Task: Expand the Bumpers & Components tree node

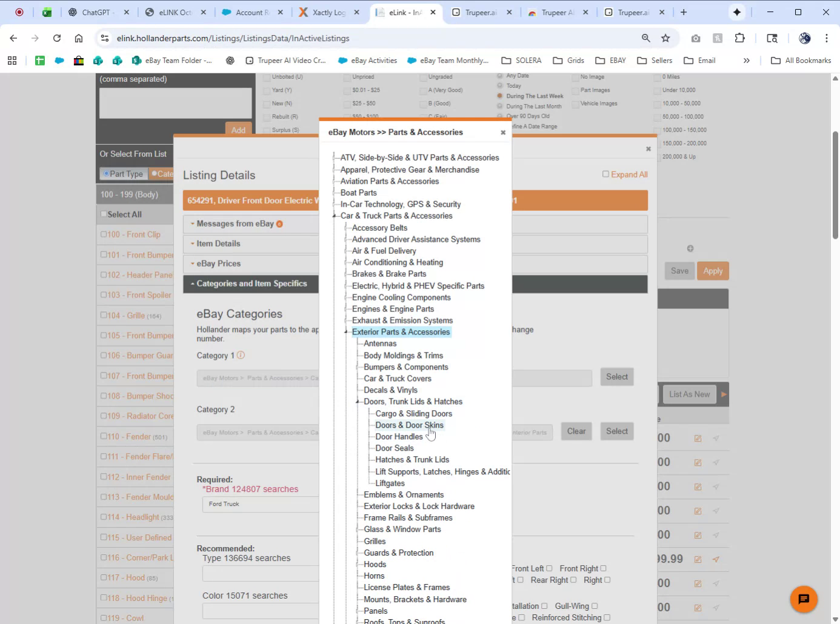Action: tap(358, 367)
